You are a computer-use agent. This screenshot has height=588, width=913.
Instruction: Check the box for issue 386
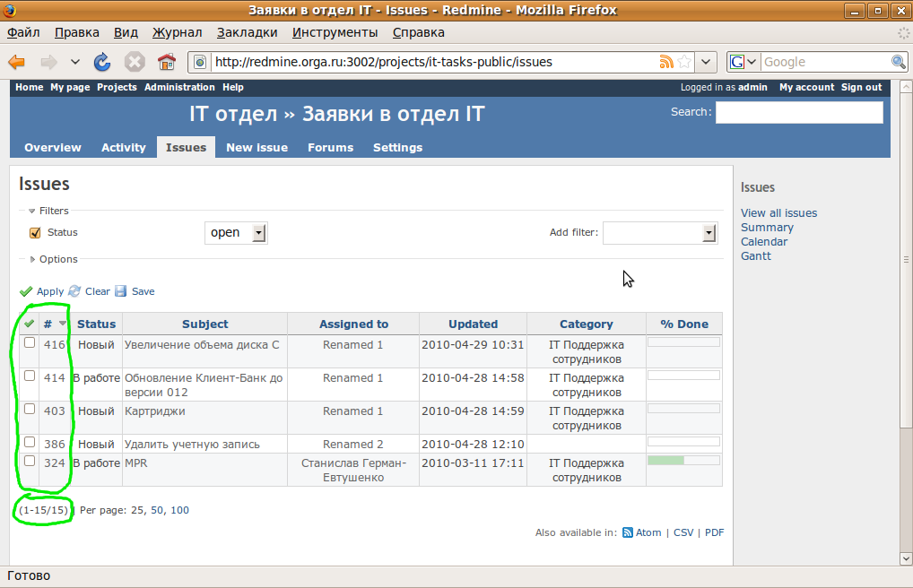30,443
